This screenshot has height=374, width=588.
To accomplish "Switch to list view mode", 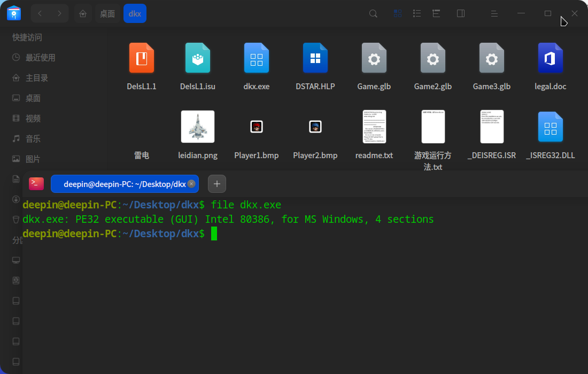I will point(417,13).
